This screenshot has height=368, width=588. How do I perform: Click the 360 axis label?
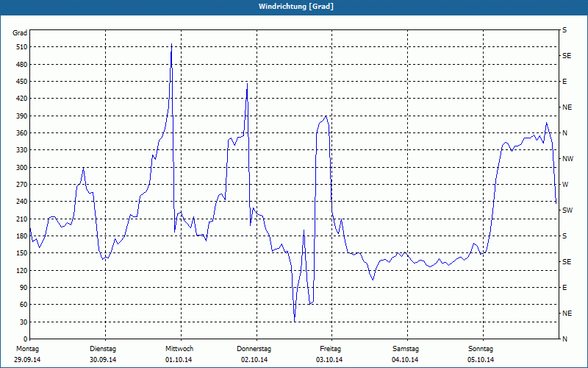[x=22, y=133]
